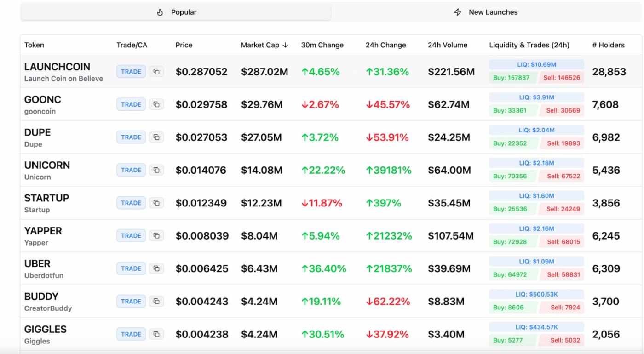Copy the YAPPER contract address
Image resolution: width=644 pixels, height=354 pixels.
(156, 235)
